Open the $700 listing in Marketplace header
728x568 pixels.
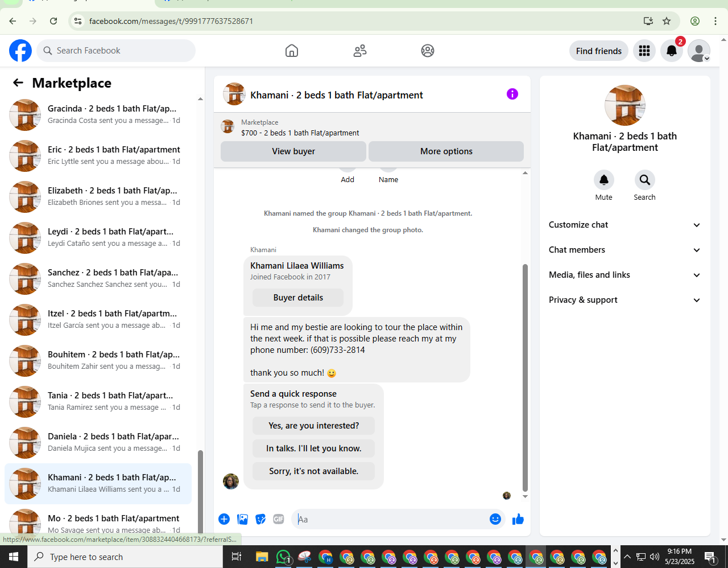pyautogui.click(x=300, y=133)
